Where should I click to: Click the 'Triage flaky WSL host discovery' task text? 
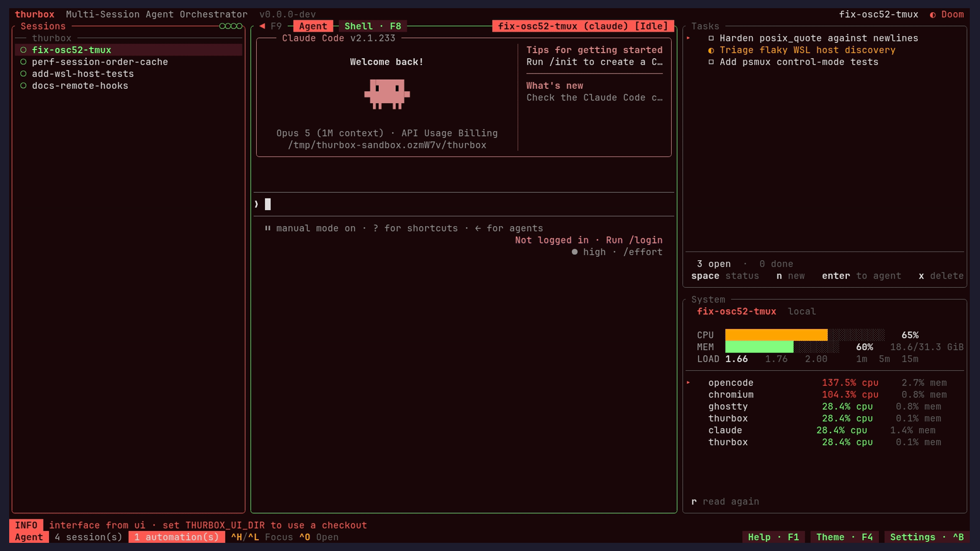click(807, 50)
